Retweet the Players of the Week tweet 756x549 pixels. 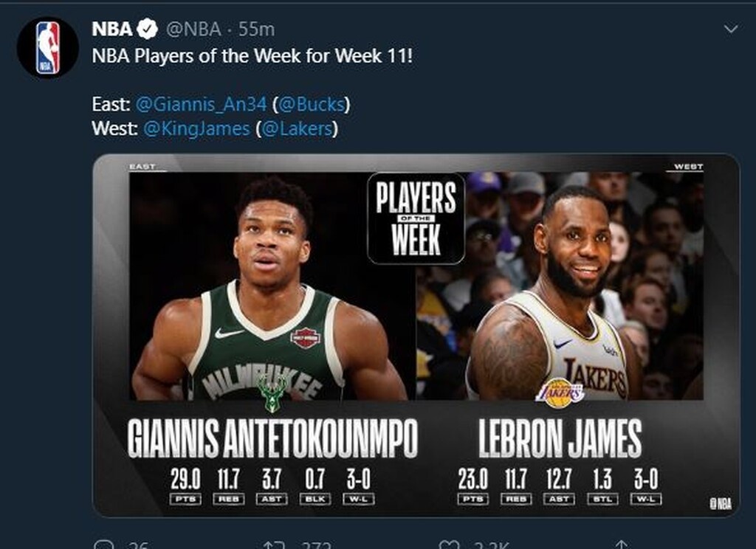tap(273, 546)
